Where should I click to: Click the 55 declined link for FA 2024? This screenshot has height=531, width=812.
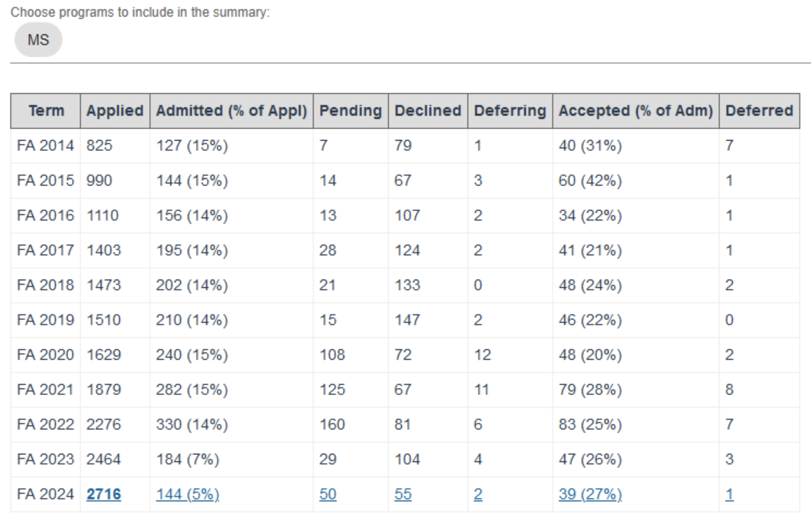[x=403, y=494]
